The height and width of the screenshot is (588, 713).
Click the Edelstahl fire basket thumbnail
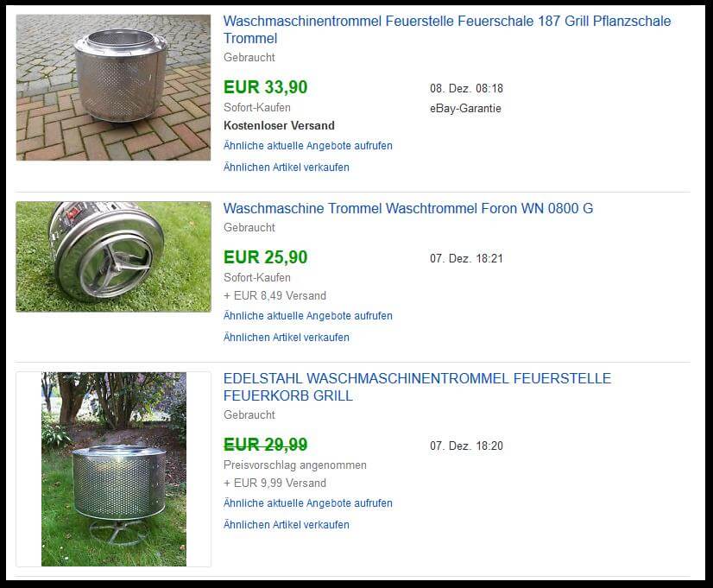[x=114, y=470]
